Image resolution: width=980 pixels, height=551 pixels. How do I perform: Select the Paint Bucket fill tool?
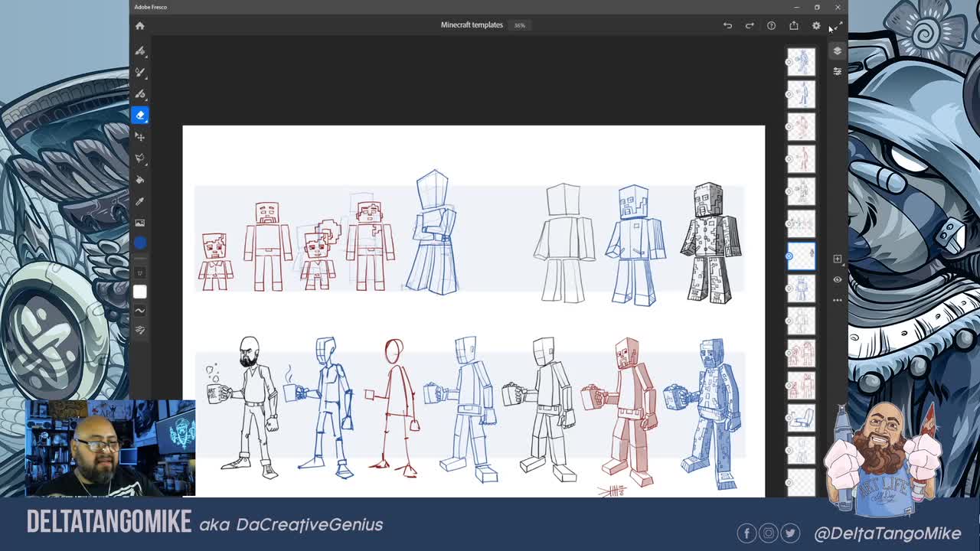coord(140,179)
